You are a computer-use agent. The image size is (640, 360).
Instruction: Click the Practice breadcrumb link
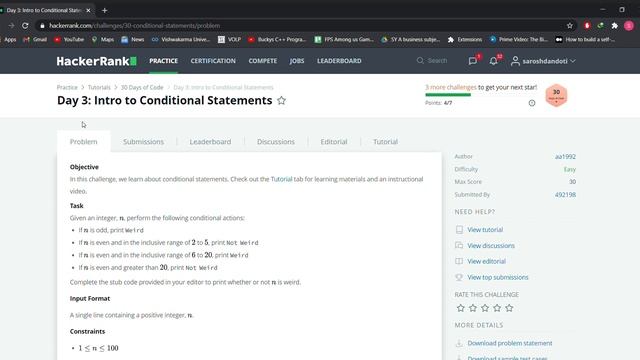click(67, 87)
